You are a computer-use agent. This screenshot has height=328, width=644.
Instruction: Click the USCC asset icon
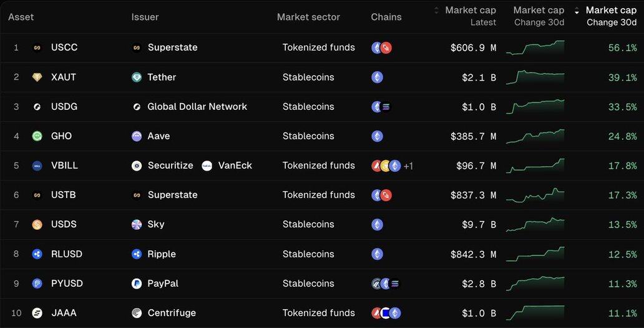(x=37, y=47)
